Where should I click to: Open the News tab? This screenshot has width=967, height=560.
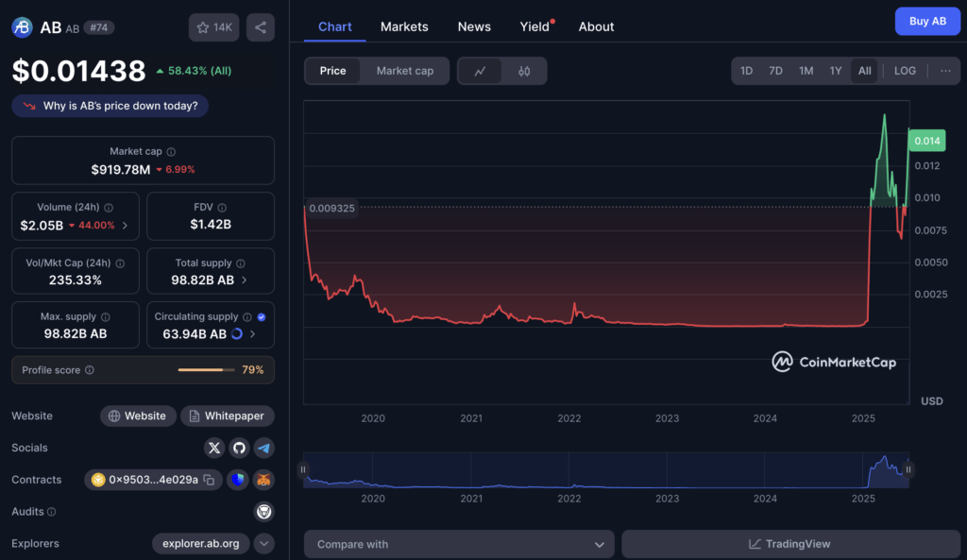[474, 26]
